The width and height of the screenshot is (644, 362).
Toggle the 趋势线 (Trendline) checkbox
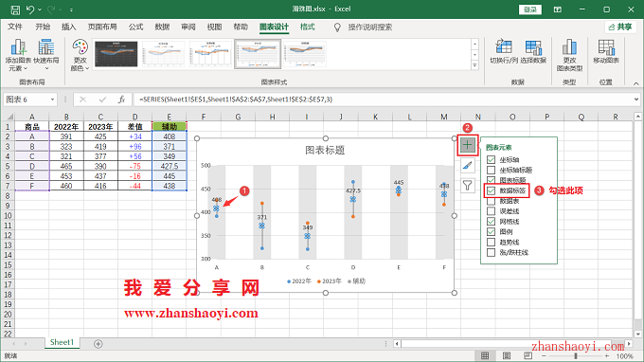(x=491, y=242)
